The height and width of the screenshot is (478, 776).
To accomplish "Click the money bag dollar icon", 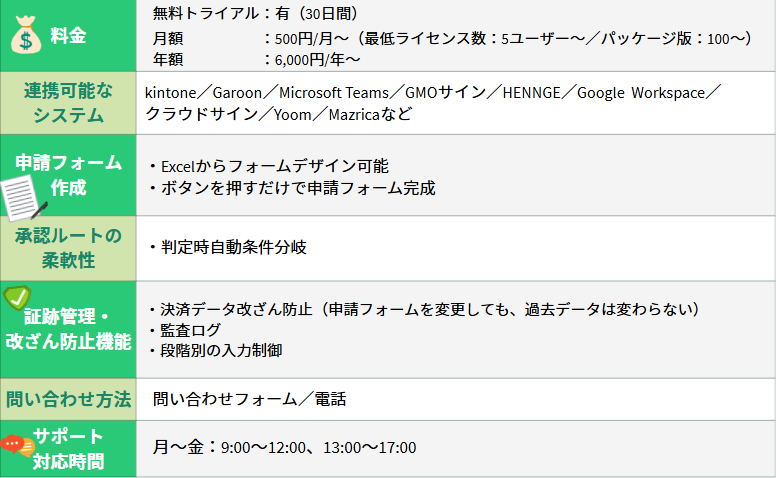I will [x=26, y=35].
